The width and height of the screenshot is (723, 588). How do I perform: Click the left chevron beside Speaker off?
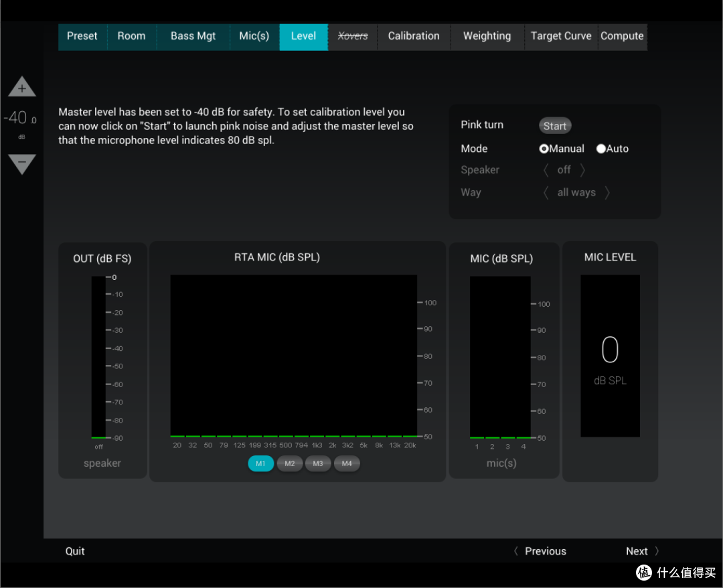(546, 170)
